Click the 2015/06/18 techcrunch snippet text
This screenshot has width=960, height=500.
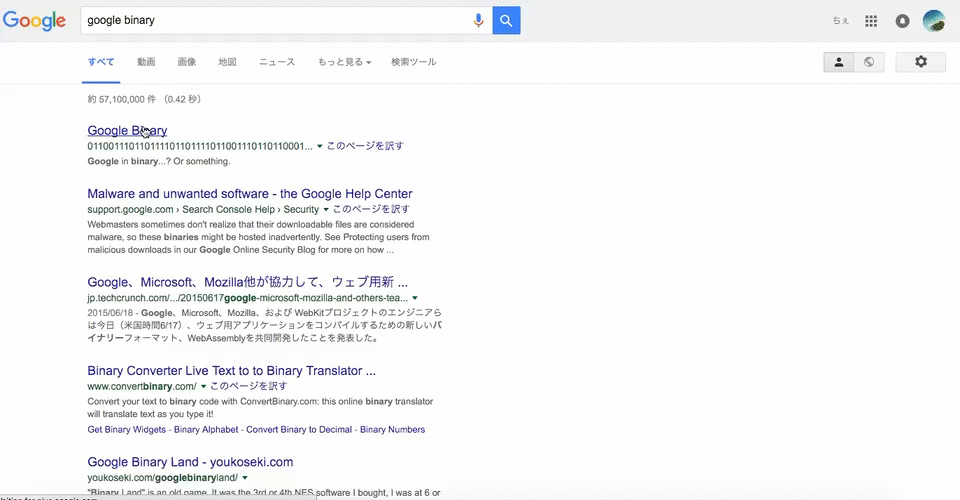(x=264, y=325)
